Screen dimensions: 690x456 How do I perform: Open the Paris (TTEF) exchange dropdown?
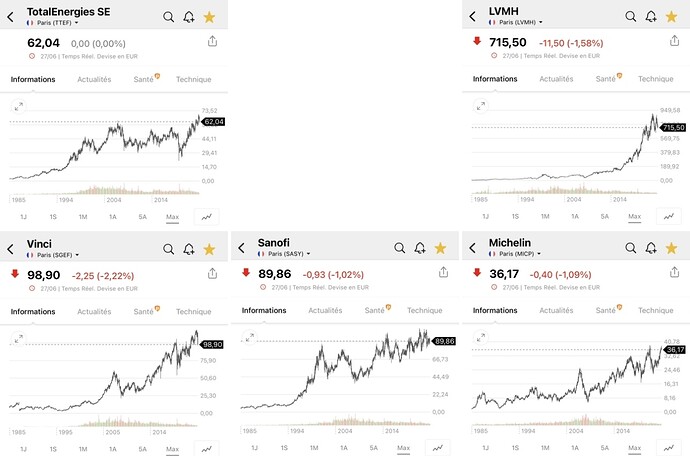pos(52,23)
